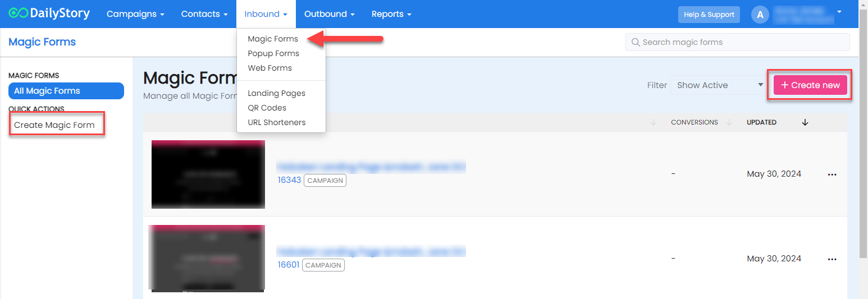
Task: Open three-dot menu for form 16343
Action: 832,174
